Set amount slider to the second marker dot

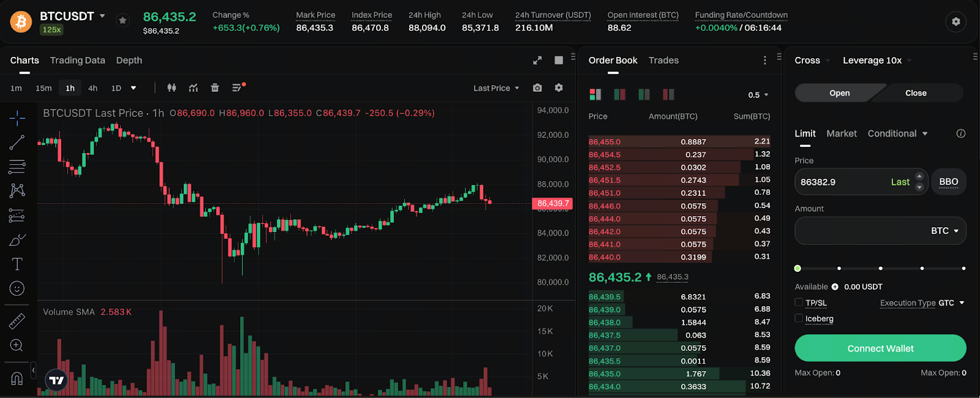839,268
